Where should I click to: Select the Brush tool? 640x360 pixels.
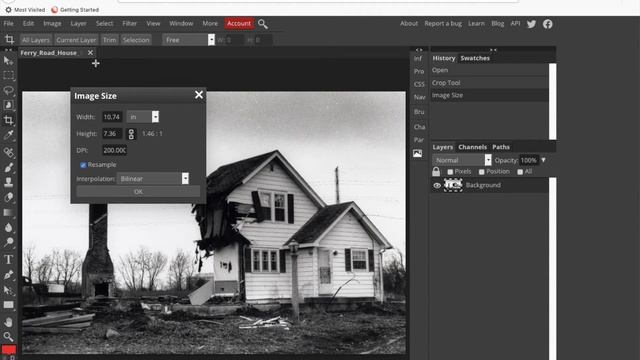8,167
